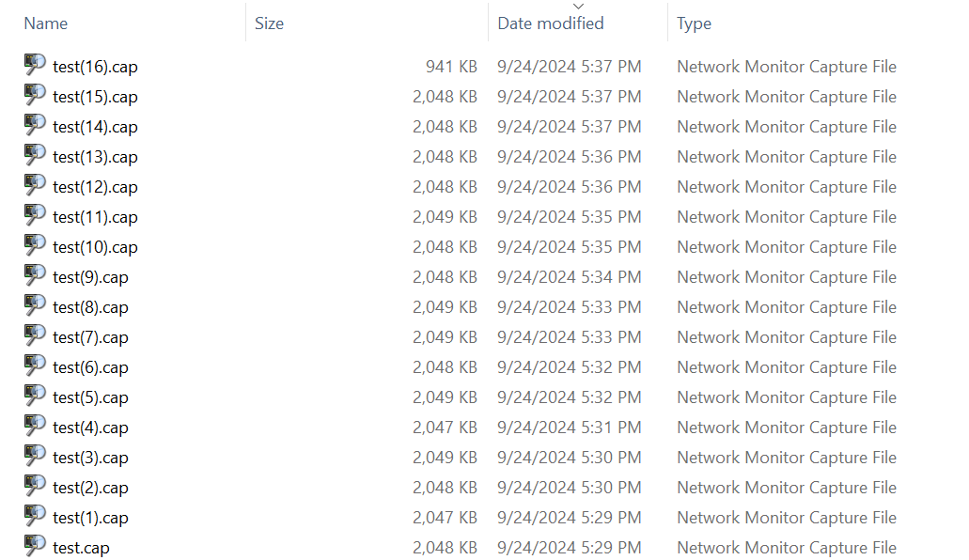Screen dimensions: 969x560
Task: Select the icon next to test(10).cap
Action: 35,245
